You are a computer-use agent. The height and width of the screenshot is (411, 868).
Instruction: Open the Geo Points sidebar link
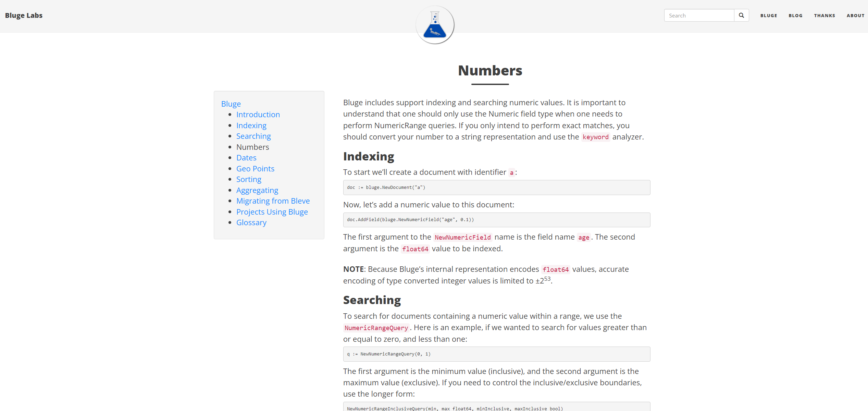click(x=255, y=169)
